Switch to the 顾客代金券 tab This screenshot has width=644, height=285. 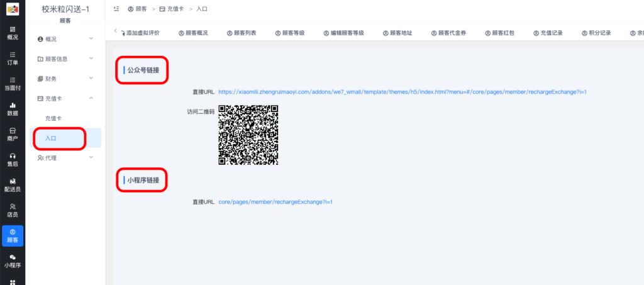[x=448, y=33]
